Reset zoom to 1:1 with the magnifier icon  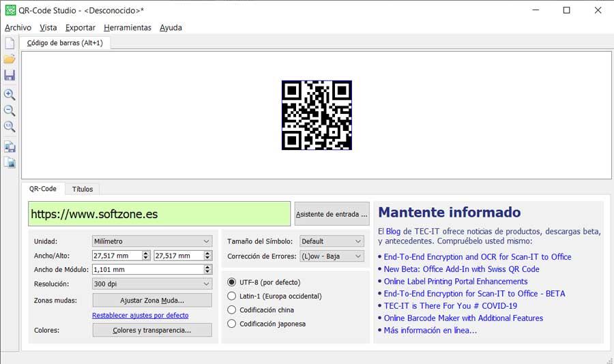click(x=10, y=126)
